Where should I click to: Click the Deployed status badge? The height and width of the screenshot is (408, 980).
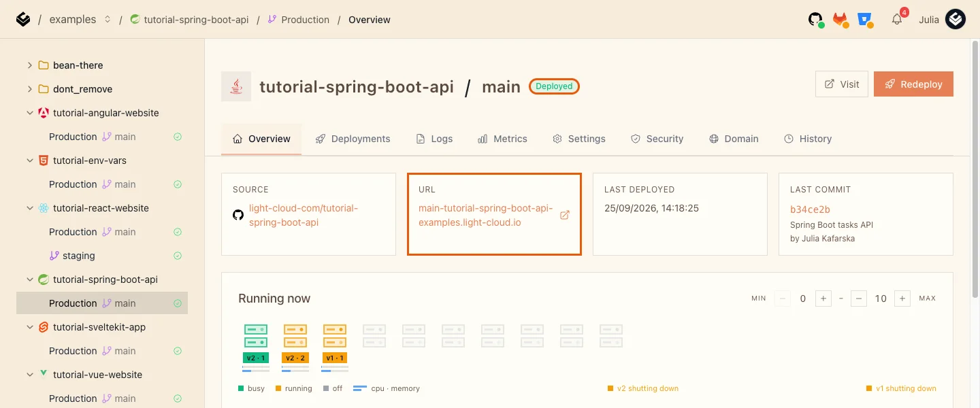click(x=554, y=86)
